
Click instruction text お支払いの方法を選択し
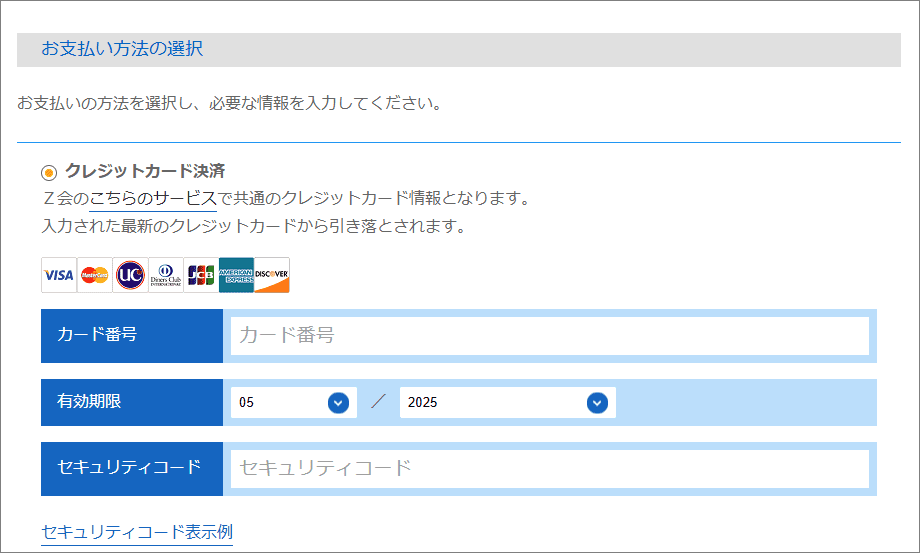[106, 103]
